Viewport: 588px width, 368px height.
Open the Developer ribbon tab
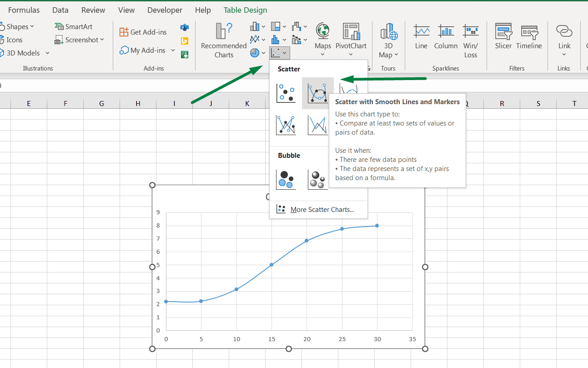tap(165, 10)
